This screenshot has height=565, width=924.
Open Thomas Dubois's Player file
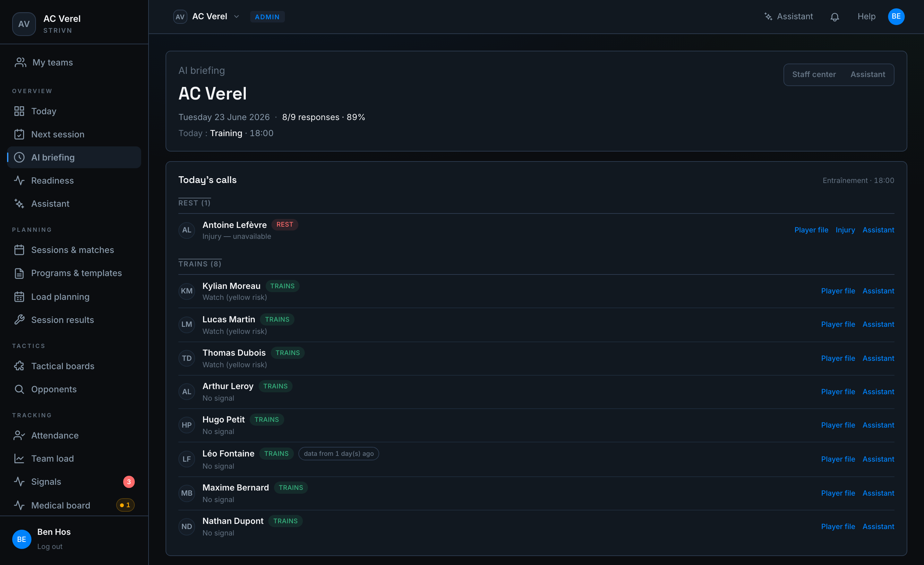pyautogui.click(x=838, y=358)
